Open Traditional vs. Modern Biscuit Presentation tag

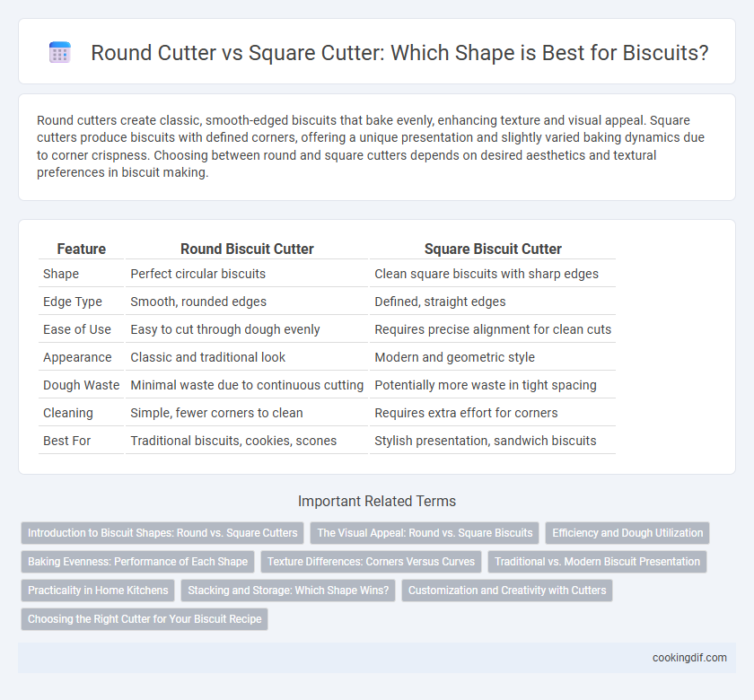(x=597, y=562)
